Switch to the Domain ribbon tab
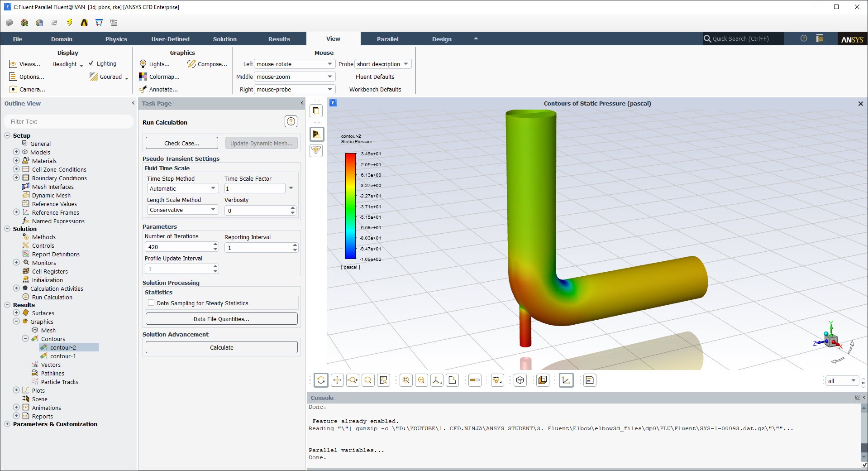 pyautogui.click(x=62, y=39)
